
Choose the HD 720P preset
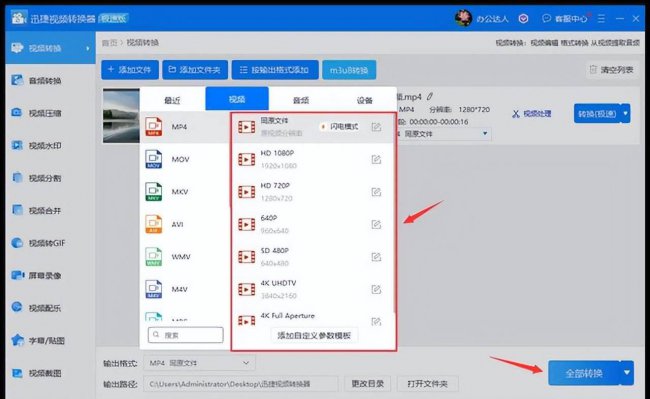313,192
